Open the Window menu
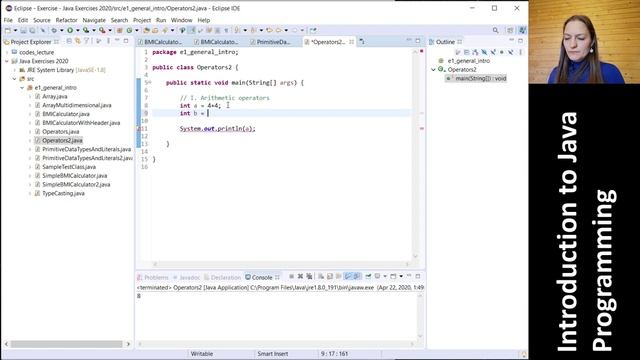Screen dimensions: 640x360 (182, 20)
